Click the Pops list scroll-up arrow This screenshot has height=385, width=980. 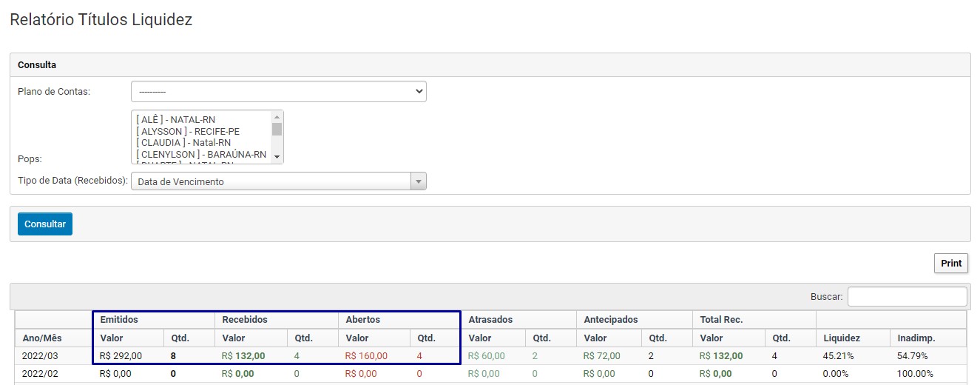277,117
